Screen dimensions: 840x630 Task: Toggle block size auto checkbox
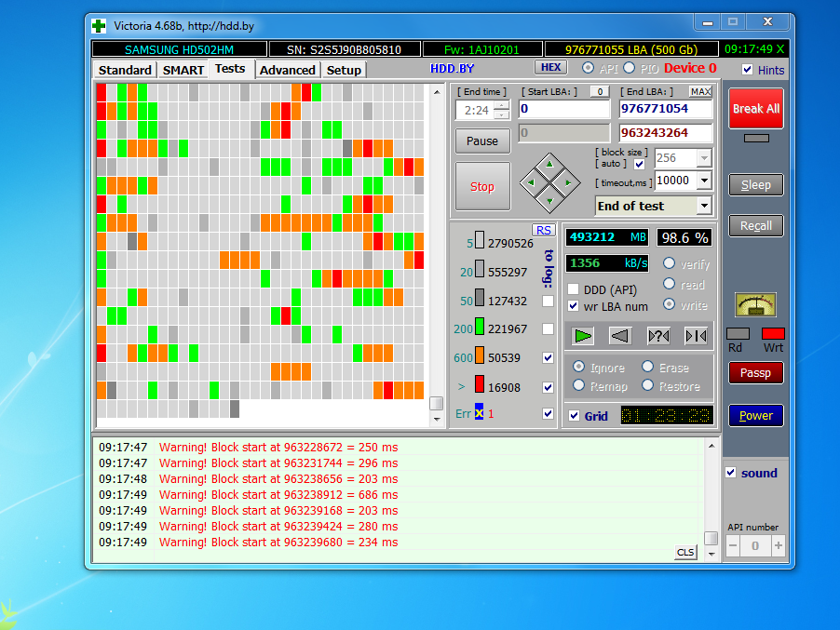639,164
